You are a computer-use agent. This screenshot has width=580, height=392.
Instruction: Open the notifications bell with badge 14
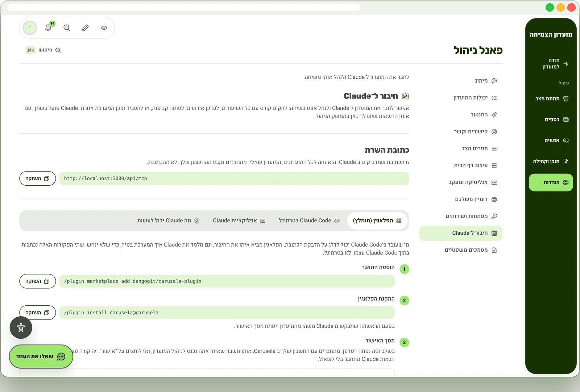48,28
